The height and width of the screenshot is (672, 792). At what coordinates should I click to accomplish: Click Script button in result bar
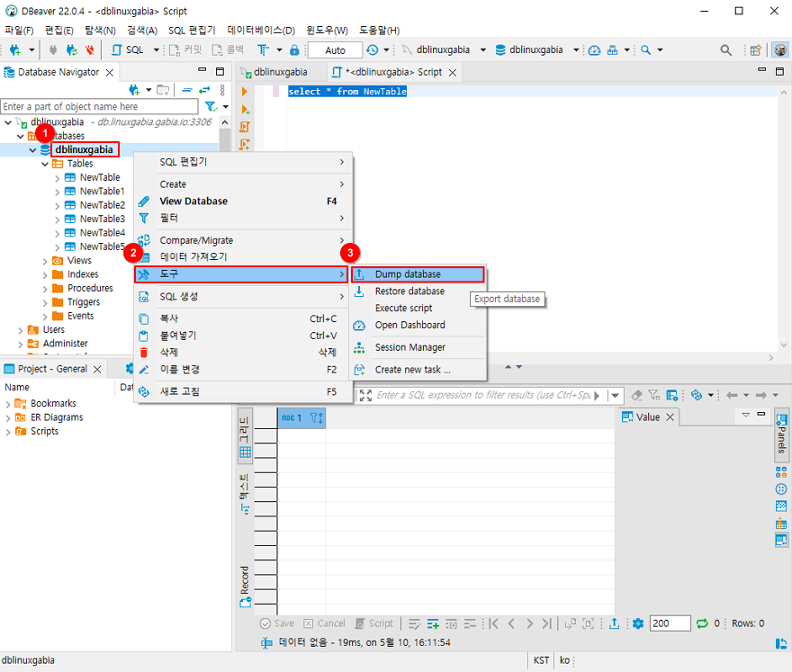pyautogui.click(x=373, y=623)
